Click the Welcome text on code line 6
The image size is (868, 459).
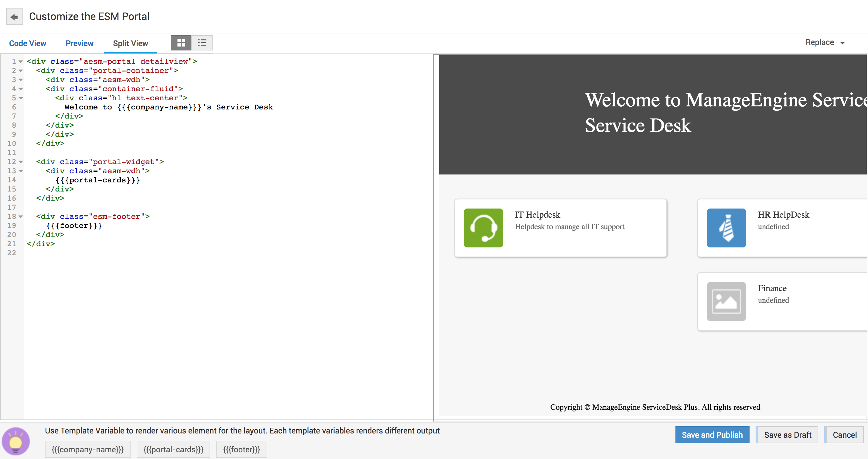(169, 107)
